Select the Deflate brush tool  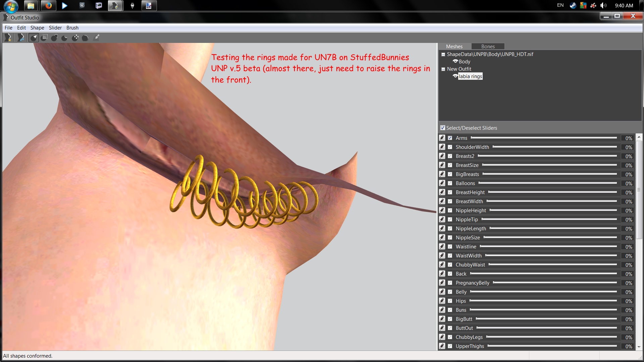tap(65, 38)
